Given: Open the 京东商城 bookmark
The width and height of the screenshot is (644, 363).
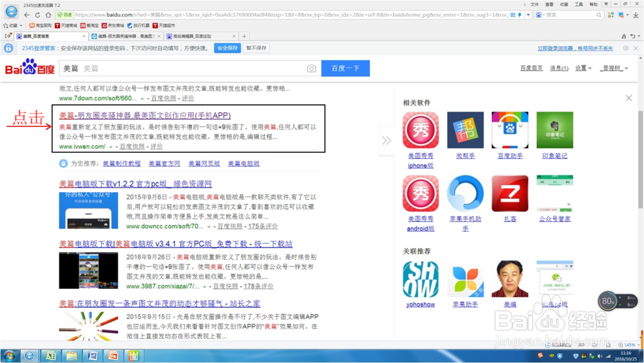Looking at the screenshot, I should click(113, 26).
